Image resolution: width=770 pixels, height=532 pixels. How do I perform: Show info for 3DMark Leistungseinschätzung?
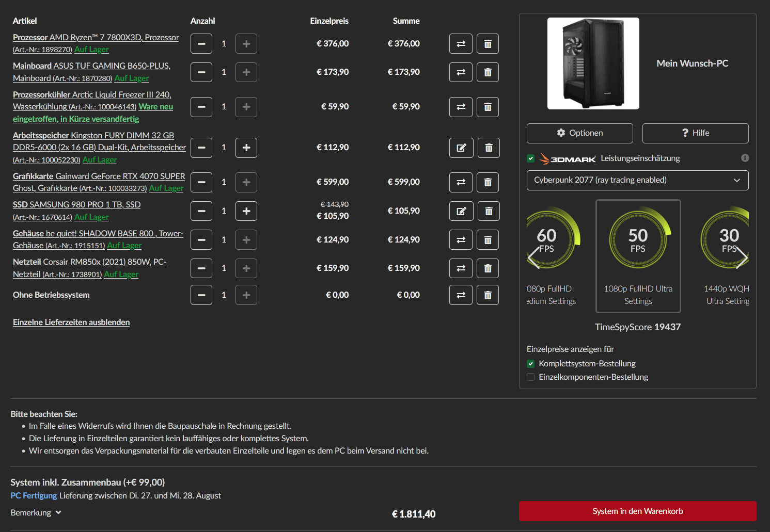(x=745, y=158)
